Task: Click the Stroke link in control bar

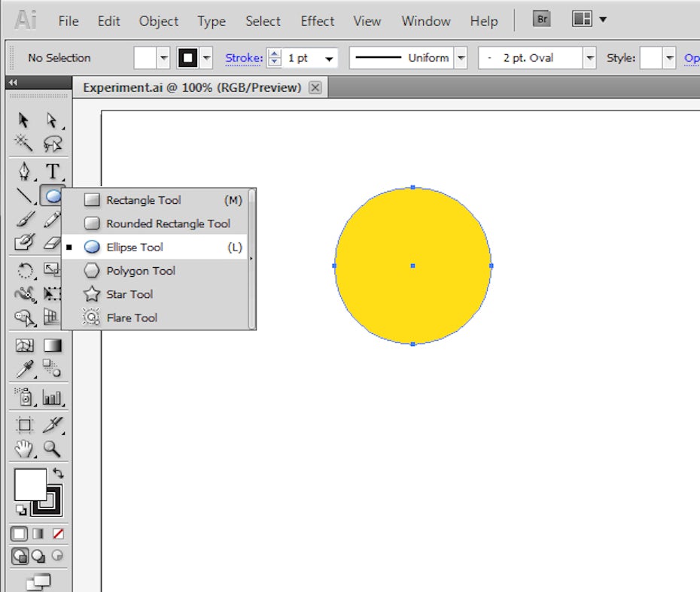Action: [244, 58]
